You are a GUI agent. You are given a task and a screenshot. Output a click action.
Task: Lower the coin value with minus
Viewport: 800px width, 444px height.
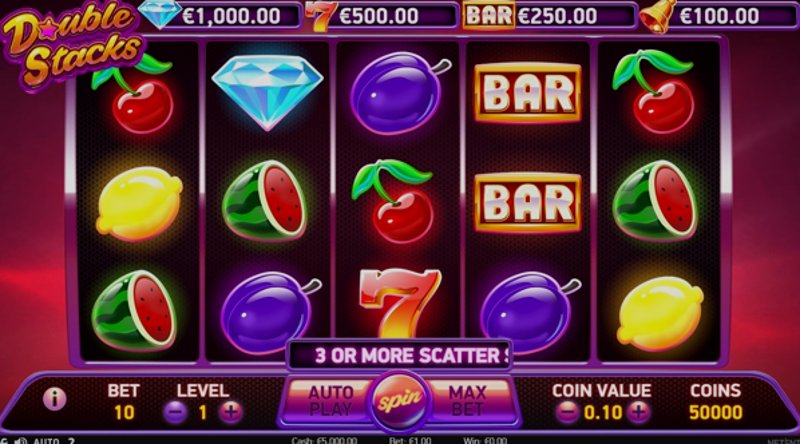pos(566,411)
